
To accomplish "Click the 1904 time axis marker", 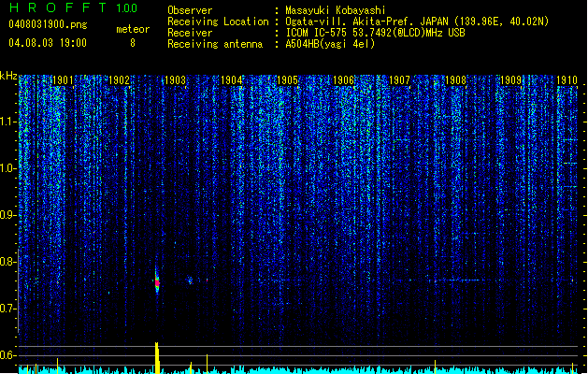I will [232, 80].
